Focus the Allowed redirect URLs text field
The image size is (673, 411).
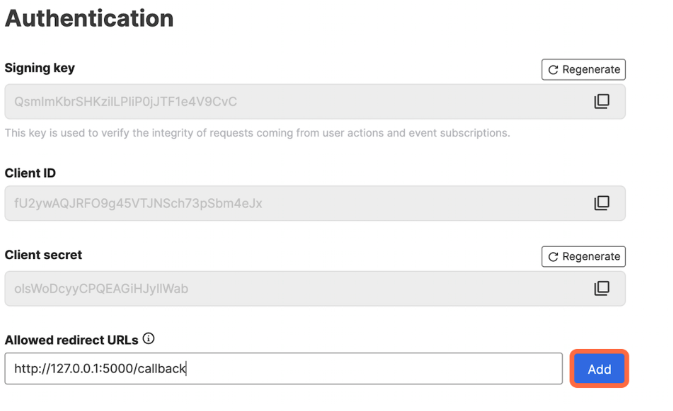pyautogui.click(x=284, y=369)
